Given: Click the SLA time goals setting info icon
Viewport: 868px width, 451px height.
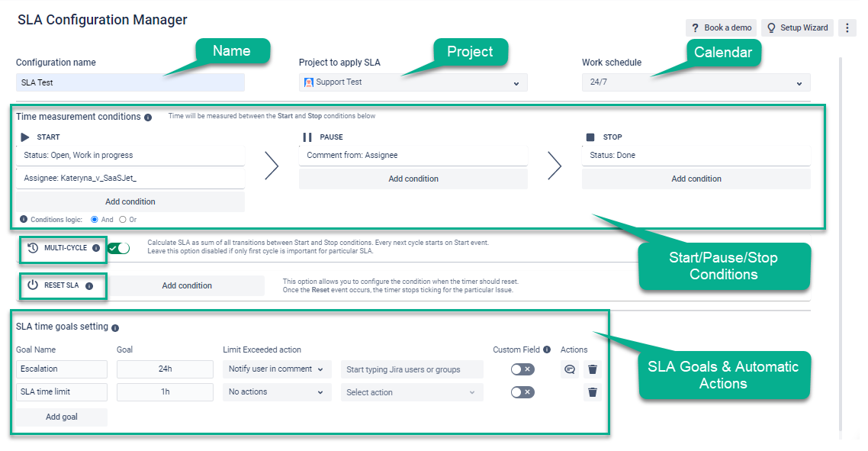Looking at the screenshot, I should [x=115, y=327].
